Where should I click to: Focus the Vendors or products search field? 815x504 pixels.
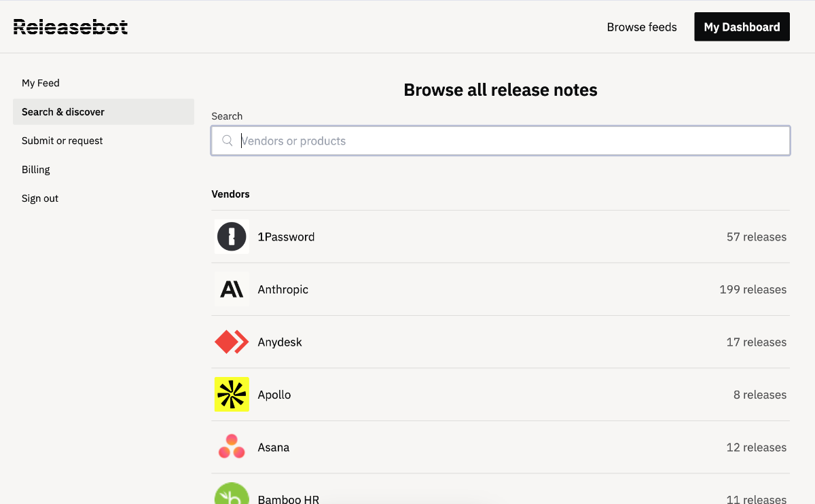pos(509,141)
